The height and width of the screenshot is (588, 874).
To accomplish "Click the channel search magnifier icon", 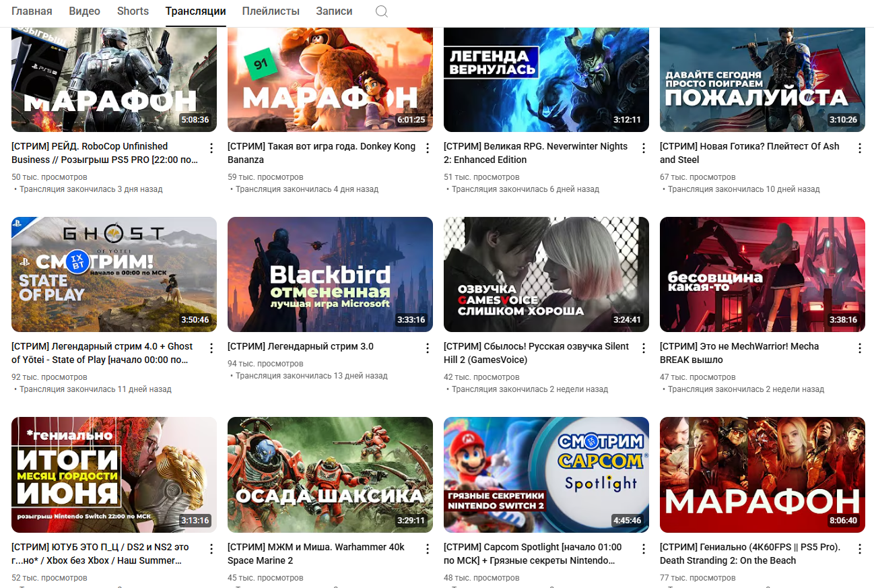I will coord(381,11).
